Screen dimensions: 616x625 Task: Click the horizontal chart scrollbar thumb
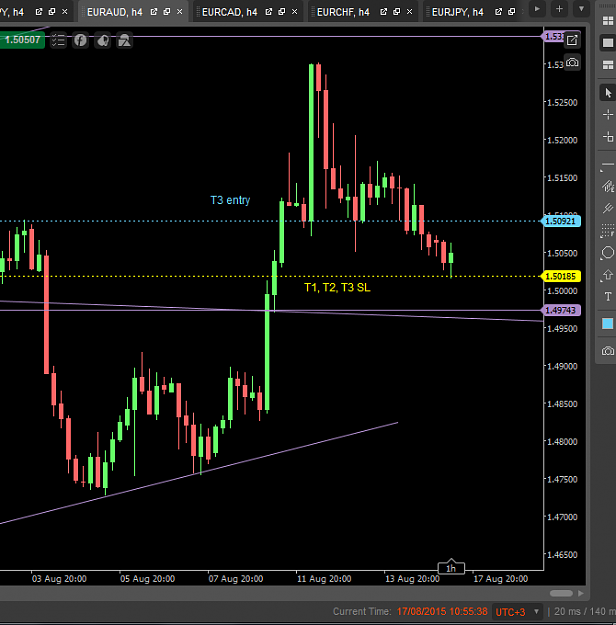(561, 594)
